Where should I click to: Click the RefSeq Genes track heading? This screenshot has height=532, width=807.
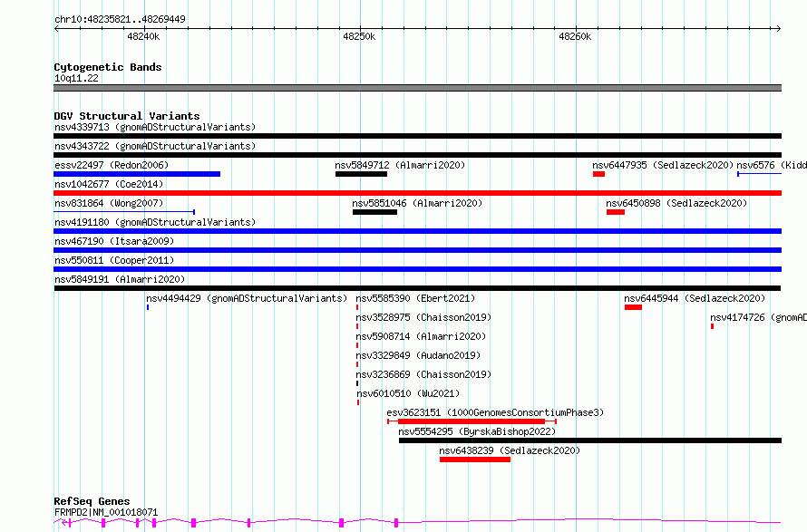(92, 501)
